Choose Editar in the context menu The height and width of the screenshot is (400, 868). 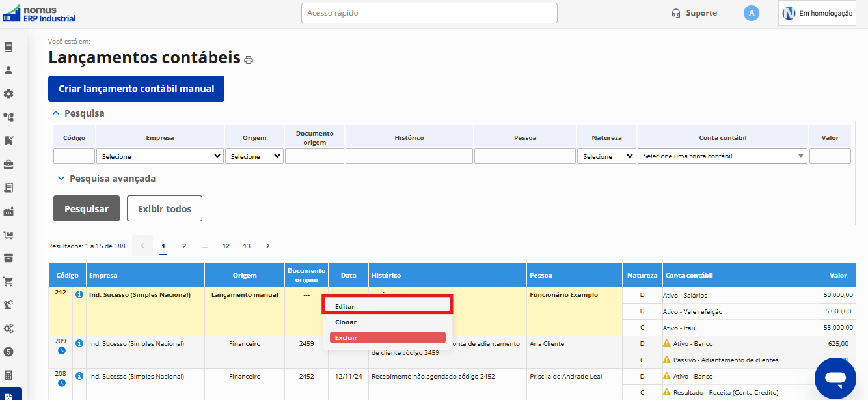click(x=387, y=306)
